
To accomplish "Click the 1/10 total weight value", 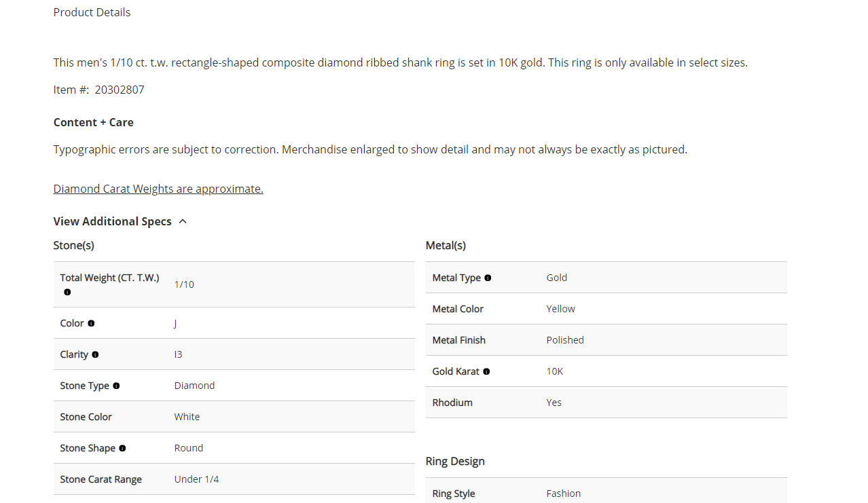I will [x=184, y=284].
